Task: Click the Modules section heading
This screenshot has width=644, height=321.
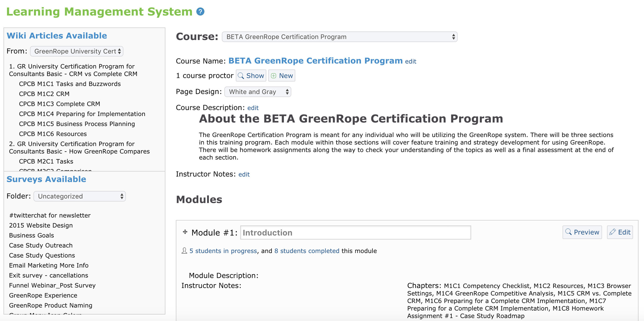Action: 199,200
